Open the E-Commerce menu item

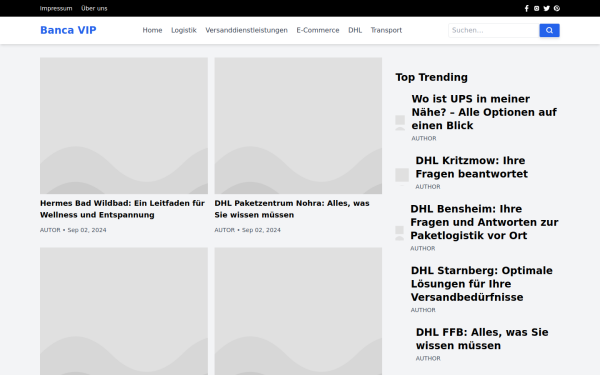point(318,30)
